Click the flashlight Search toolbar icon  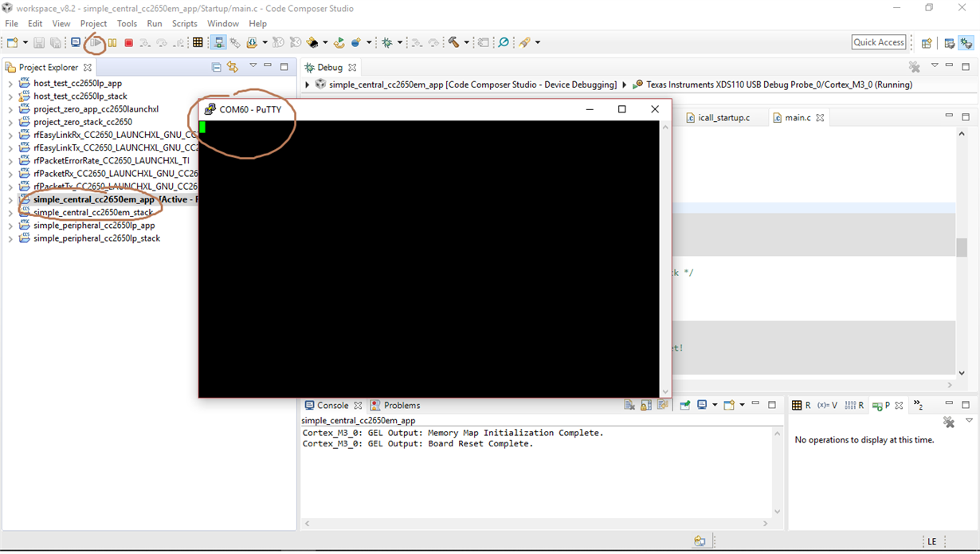click(524, 42)
